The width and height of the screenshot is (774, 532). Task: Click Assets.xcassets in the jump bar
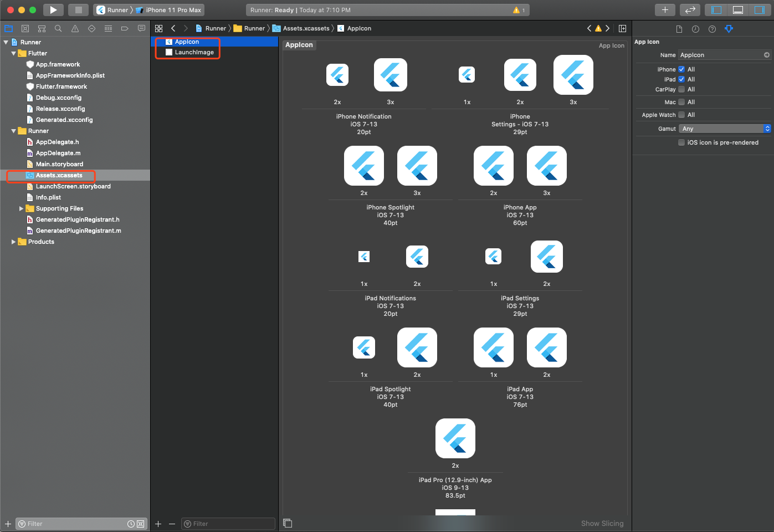301,28
